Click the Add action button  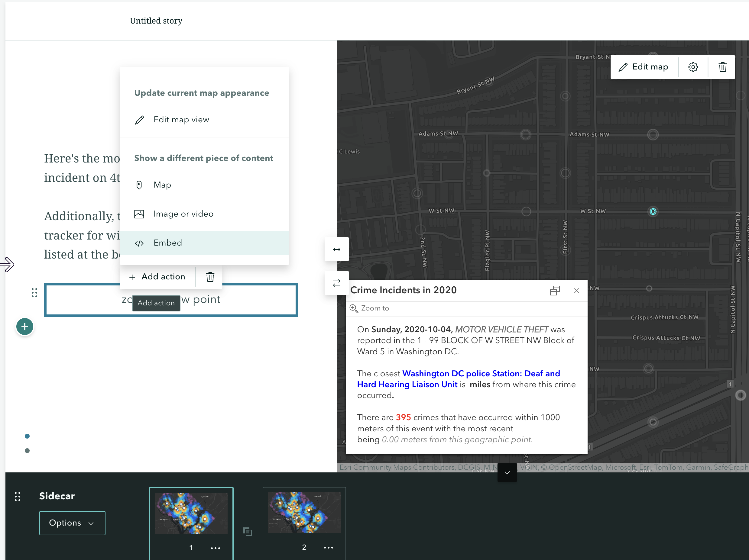tap(157, 276)
